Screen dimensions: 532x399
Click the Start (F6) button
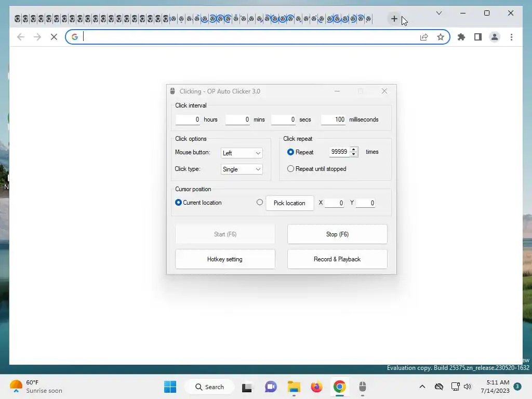coord(225,234)
